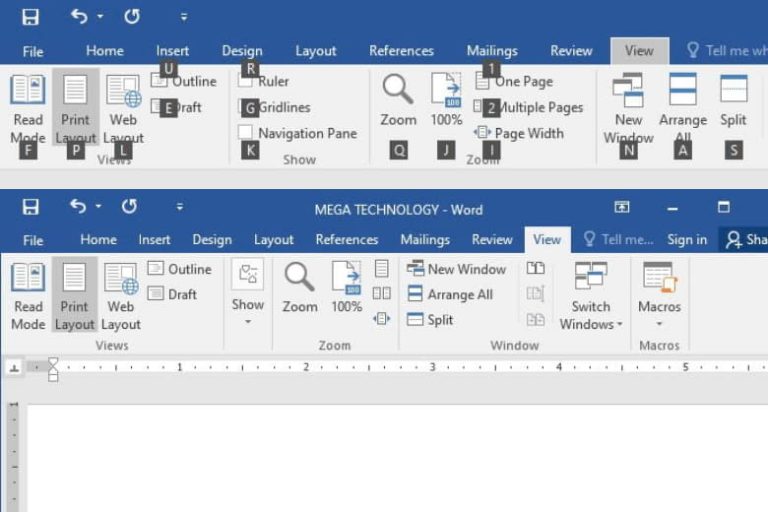This screenshot has width=768, height=512.
Task: Click the Read Mode icon in top ribbon
Action: click(x=28, y=91)
